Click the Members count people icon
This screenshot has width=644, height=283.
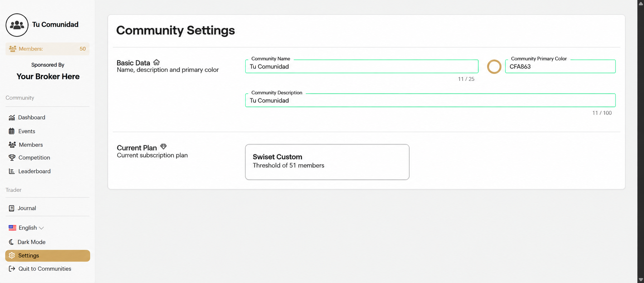tap(13, 49)
